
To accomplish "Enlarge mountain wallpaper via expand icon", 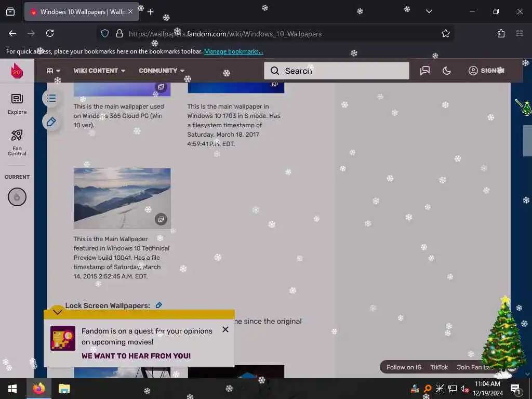I will pyautogui.click(x=161, y=219).
